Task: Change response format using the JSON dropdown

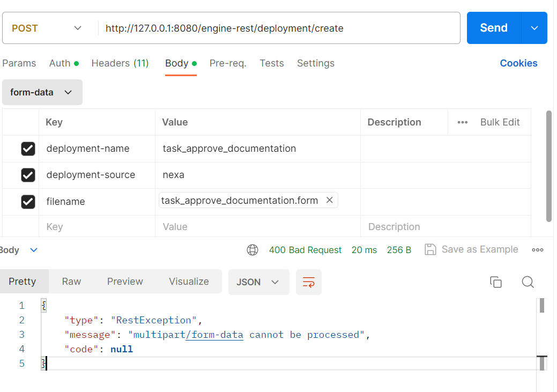Action: tap(258, 281)
